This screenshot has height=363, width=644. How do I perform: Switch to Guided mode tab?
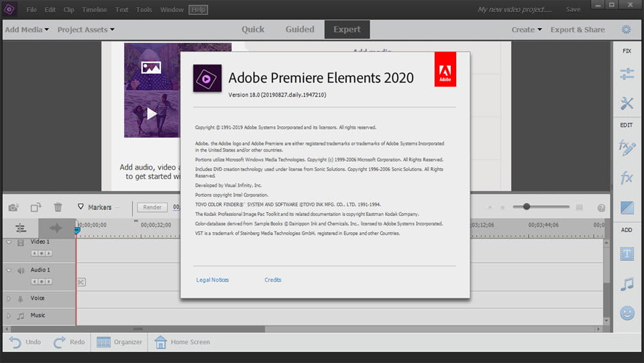[x=300, y=29]
